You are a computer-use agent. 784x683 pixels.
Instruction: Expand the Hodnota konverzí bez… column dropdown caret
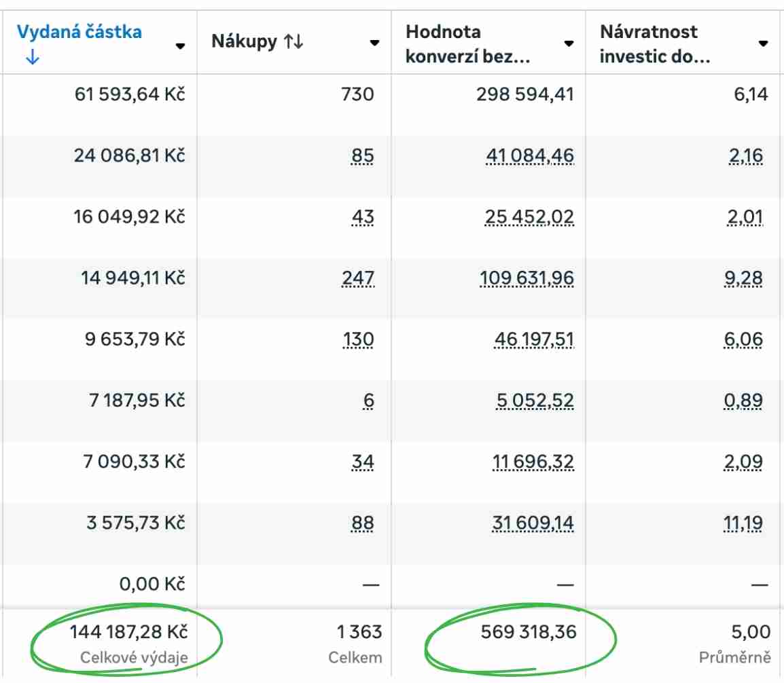(569, 43)
